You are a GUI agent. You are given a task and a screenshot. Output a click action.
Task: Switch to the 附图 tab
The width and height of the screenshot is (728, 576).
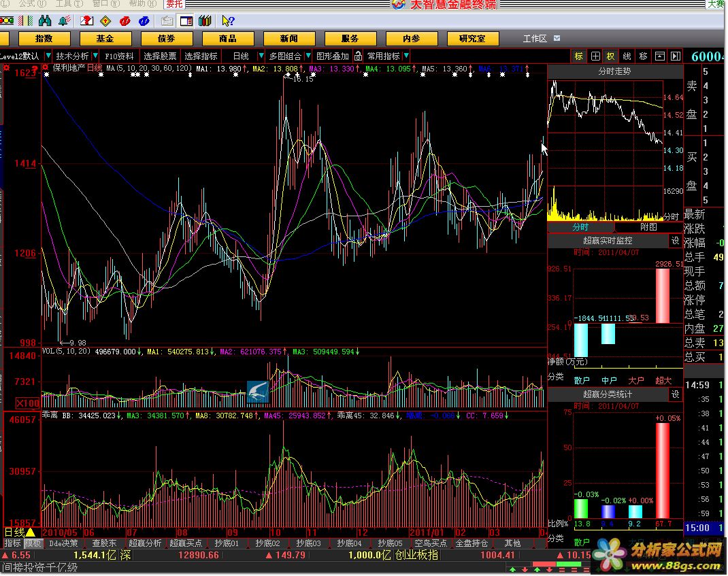point(648,227)
